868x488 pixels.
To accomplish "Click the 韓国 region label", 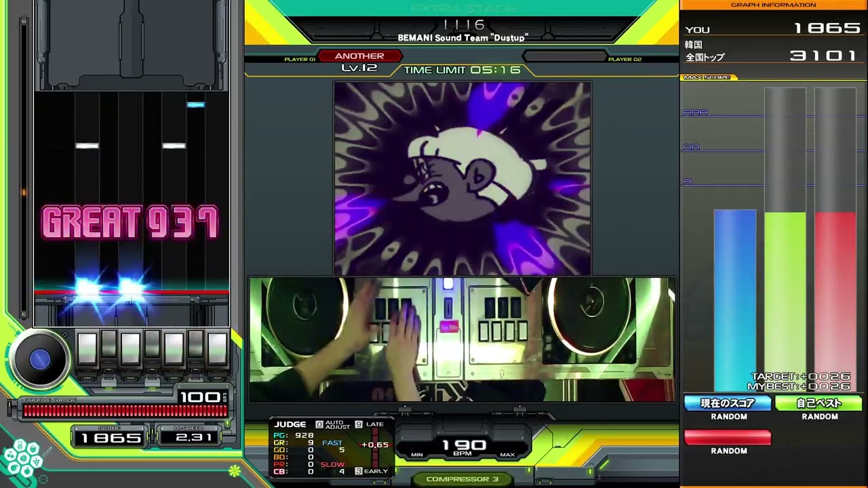I will [x=694, y=45].
